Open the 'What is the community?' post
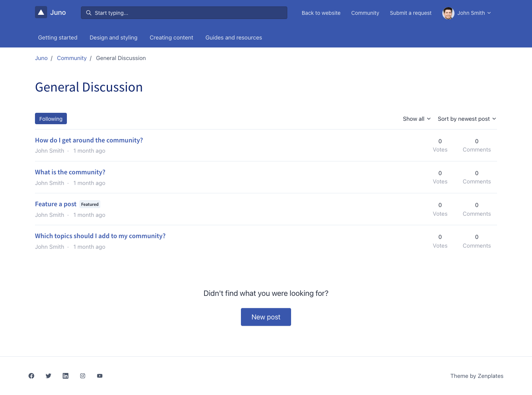Image resolution: width=532 pixels, height=395 pixels. (70, 172)
